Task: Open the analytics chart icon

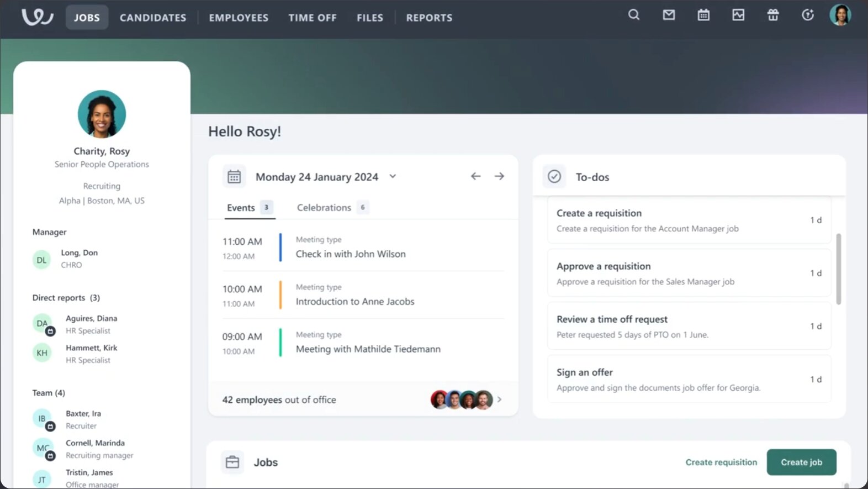Action: [x=738, y=15]
